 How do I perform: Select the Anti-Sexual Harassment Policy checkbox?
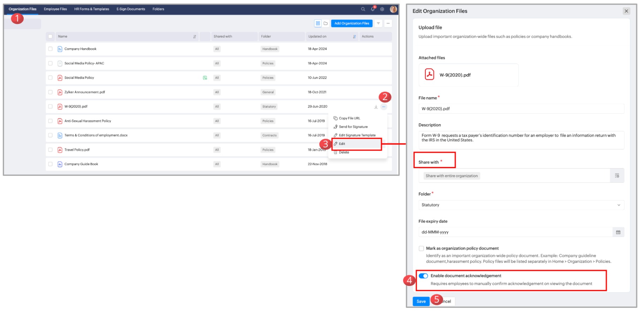(x=50, y=121)
